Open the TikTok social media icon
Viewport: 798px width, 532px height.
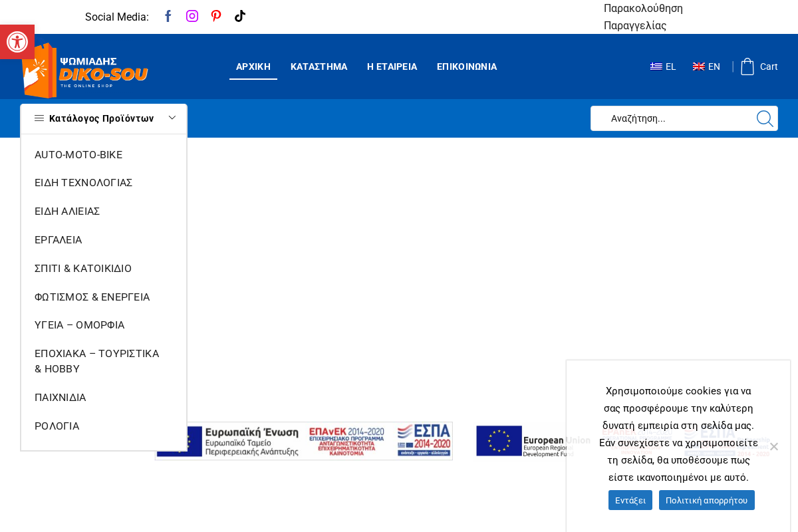(x=240, y=16)
